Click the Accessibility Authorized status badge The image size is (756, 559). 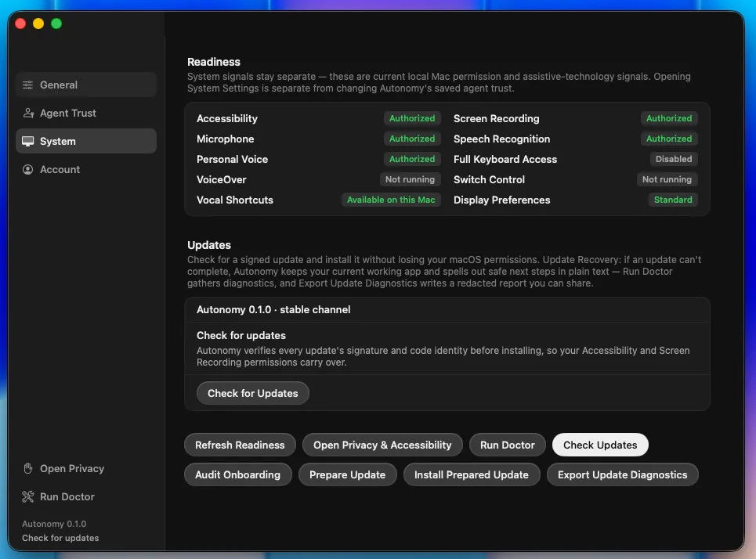coord(412,118)
